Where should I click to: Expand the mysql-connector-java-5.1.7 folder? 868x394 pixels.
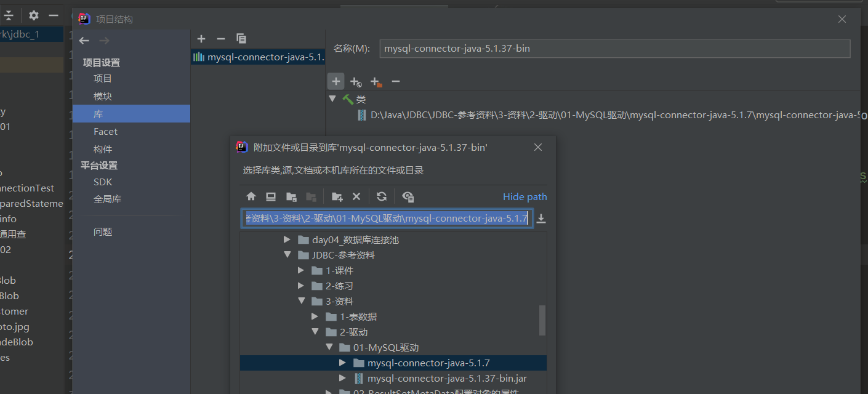pyautogui.click(x=342, y=363)
